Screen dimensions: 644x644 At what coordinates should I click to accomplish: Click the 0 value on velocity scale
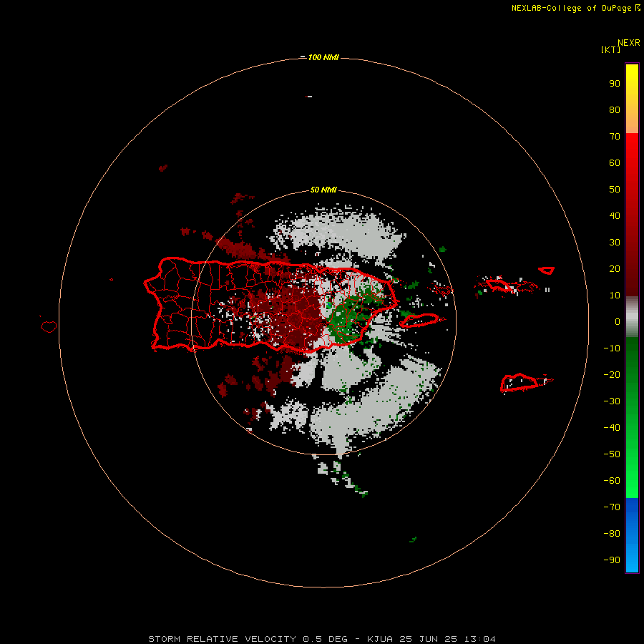pyautogui.click(x=618, y=322)
